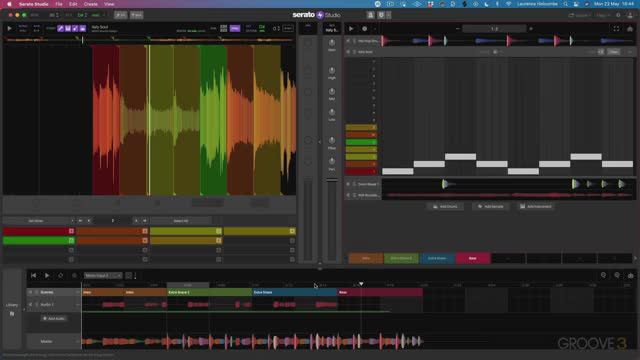This screenshot has width=640, height=360.
Task: Click the scene length bar field
Action: click(x=494, y=29)
